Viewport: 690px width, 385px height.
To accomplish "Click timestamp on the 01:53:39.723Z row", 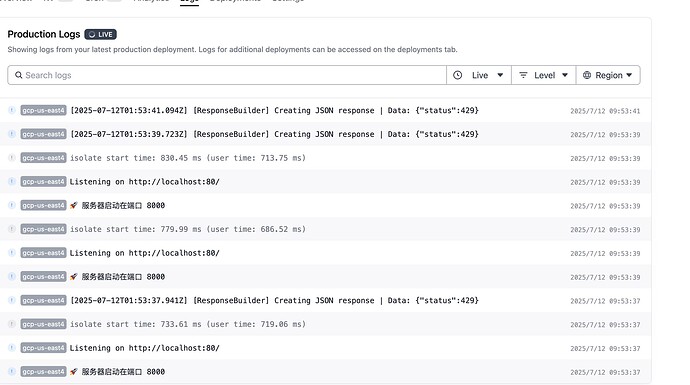I will pos(605,135).
